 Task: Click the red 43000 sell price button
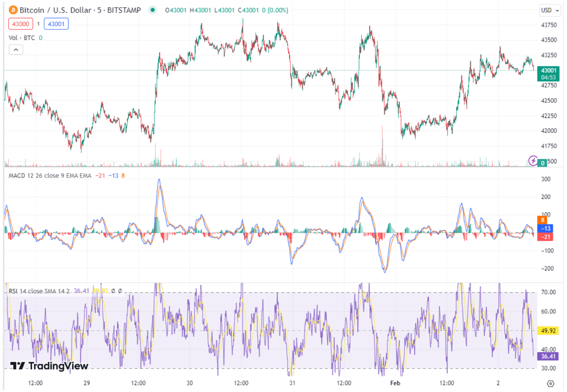21,24
